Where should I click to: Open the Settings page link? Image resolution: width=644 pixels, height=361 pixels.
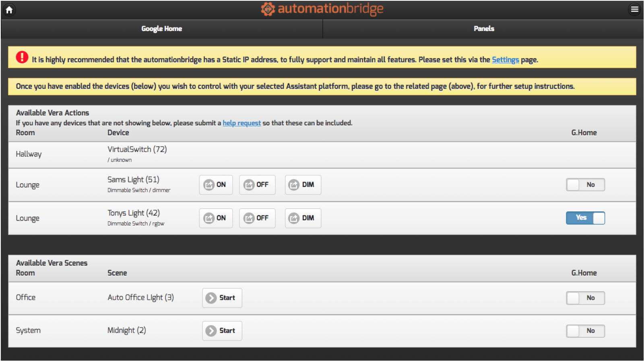505,60
